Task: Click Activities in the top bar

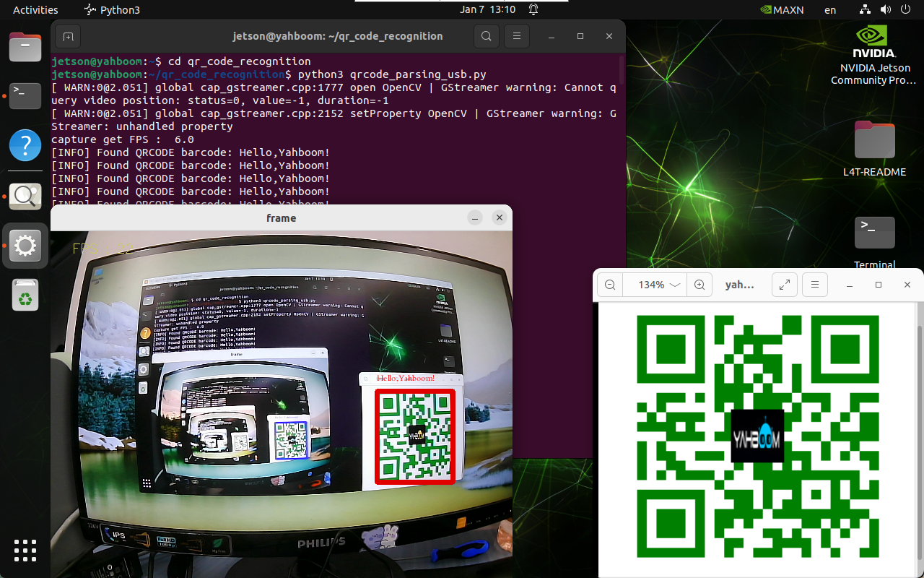Action: pos(35,10)
